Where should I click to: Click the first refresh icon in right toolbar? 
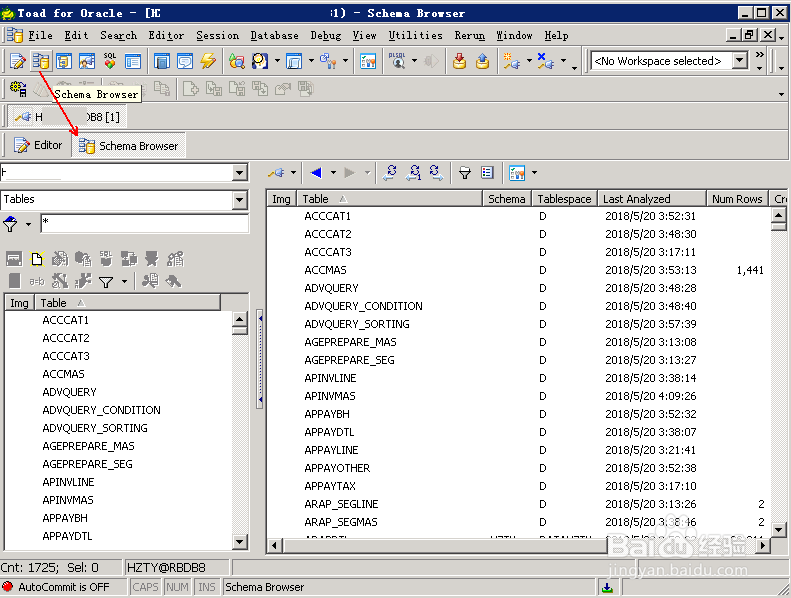tap(390, 173)
